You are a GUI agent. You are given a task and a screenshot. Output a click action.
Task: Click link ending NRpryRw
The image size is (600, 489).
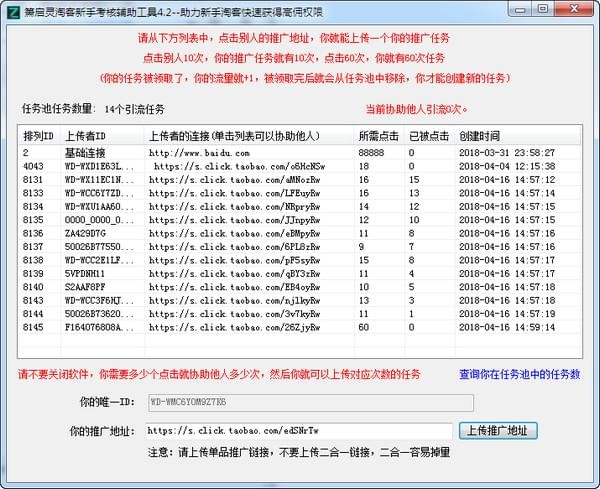click(x=235, y=207)
